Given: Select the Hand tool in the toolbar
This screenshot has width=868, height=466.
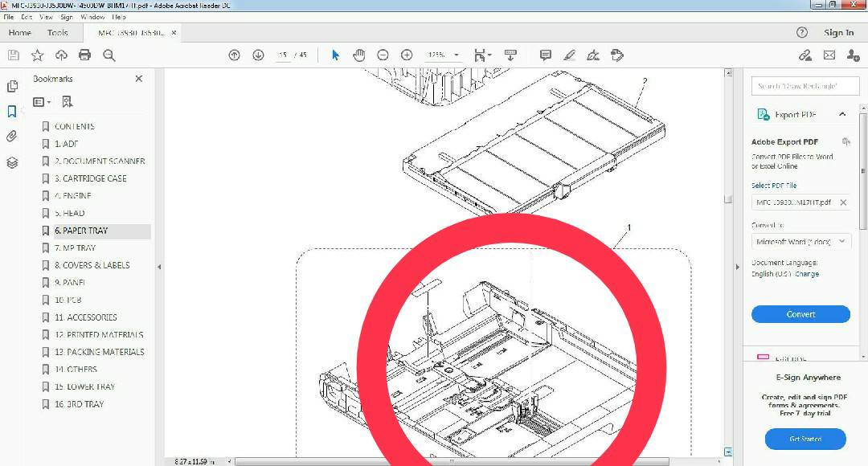Looking at the screenshot, I should point(358,55).
